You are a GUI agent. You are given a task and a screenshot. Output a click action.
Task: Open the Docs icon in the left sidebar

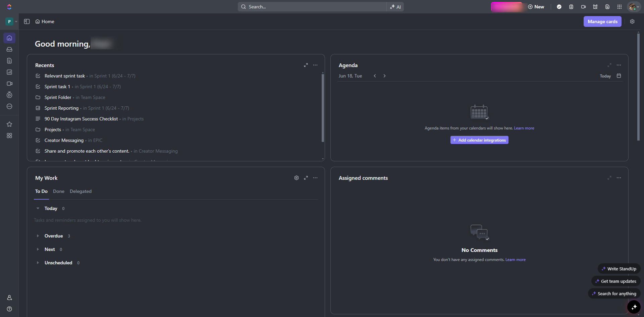(9, 61)
